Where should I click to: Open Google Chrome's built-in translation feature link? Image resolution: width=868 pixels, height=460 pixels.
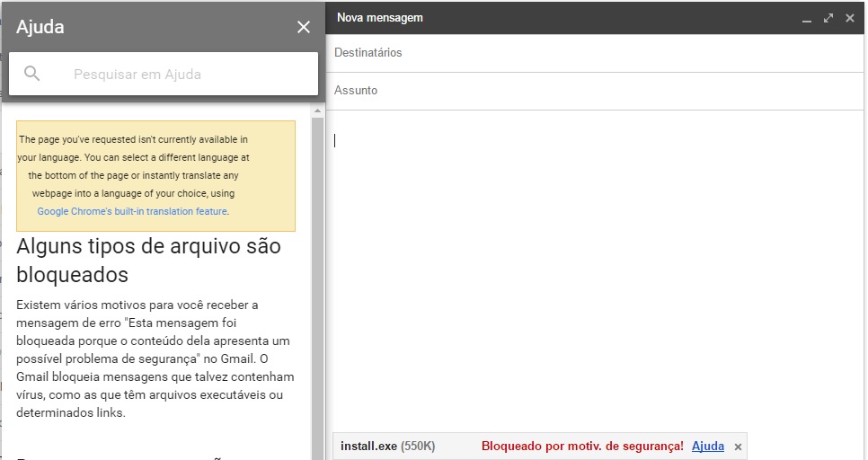(x=132, y=212)
